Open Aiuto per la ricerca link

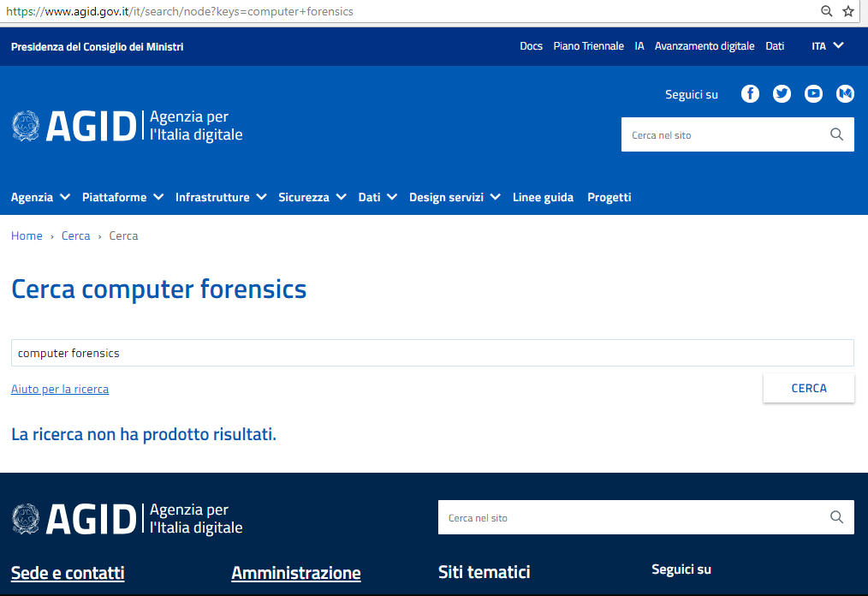[x=60, y=389]
